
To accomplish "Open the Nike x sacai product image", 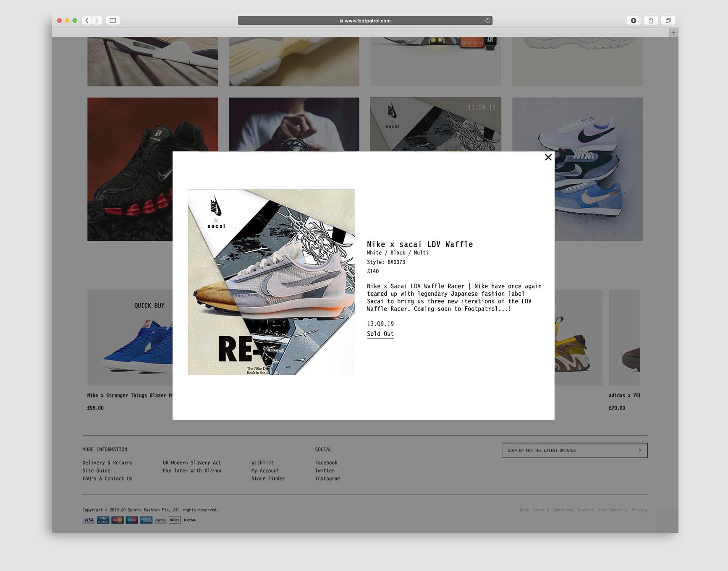I will [x=271, y=282].
